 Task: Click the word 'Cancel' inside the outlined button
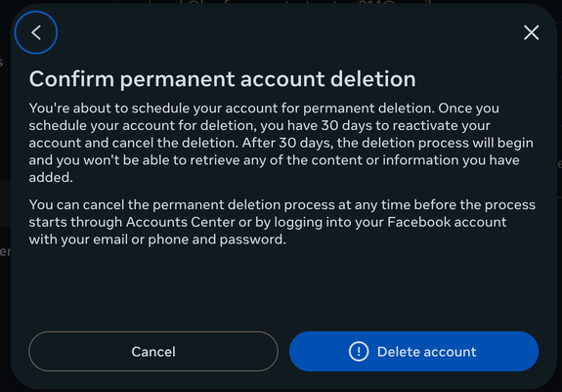[x=153, y=352]
